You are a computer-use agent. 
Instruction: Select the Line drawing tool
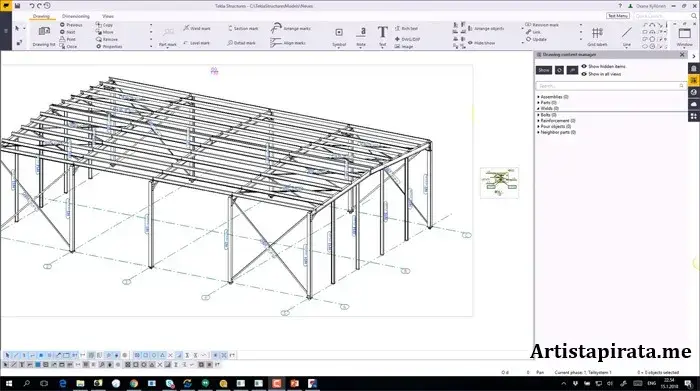[x=627, y=36]
